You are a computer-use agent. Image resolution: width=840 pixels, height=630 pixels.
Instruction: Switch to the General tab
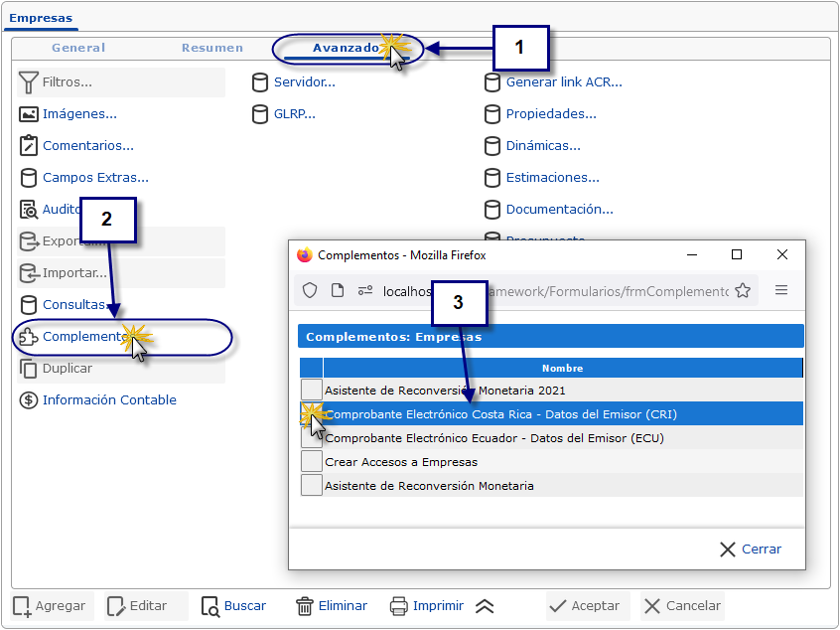point(78,48)
